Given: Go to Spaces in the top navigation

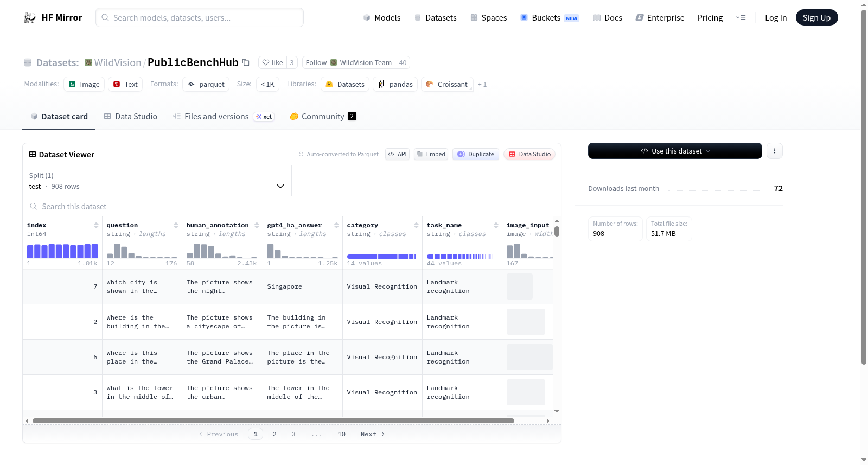Looking at the screenshot, I should [489, 18].
